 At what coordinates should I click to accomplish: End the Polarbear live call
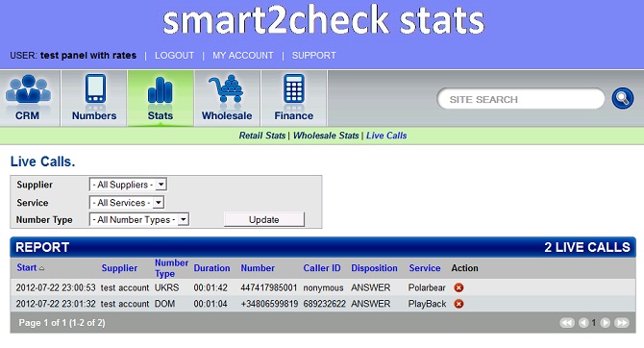click(458, 287)
